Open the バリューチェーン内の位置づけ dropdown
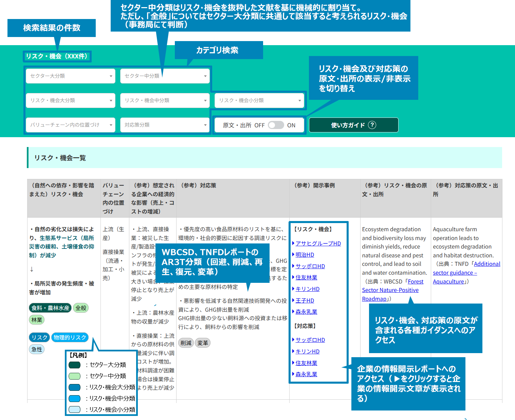The image size is (515, 420). click(71, 125)
